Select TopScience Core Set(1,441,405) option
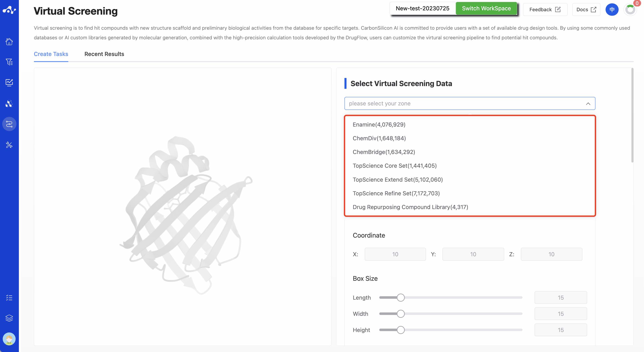This screenshot has height=352, width=644. 469,166
